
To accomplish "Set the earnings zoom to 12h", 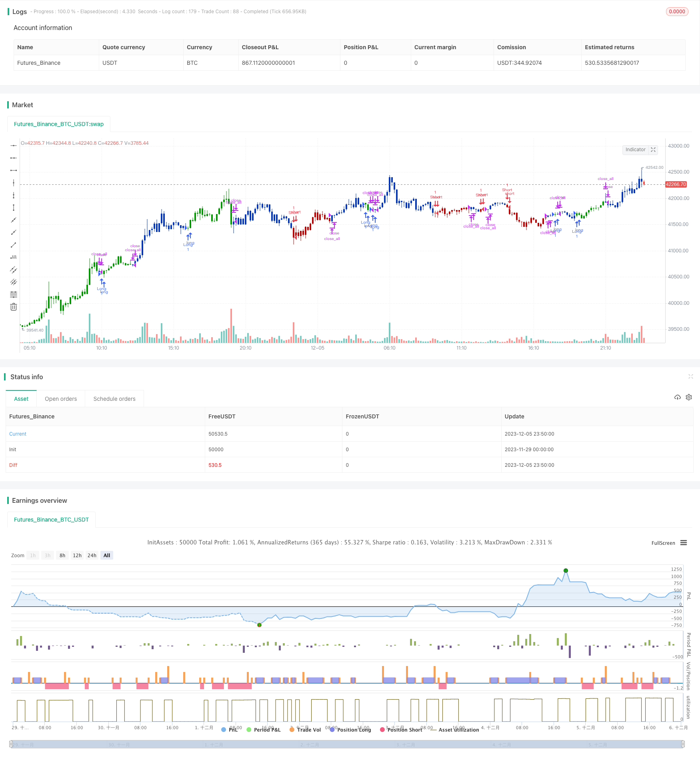I will (x=77, y=555).
